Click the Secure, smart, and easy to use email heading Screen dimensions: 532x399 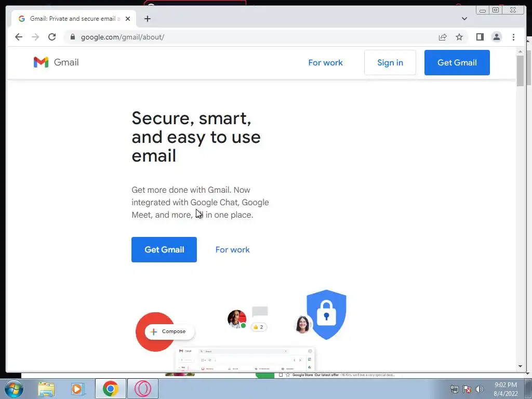[x=196, y=137]
